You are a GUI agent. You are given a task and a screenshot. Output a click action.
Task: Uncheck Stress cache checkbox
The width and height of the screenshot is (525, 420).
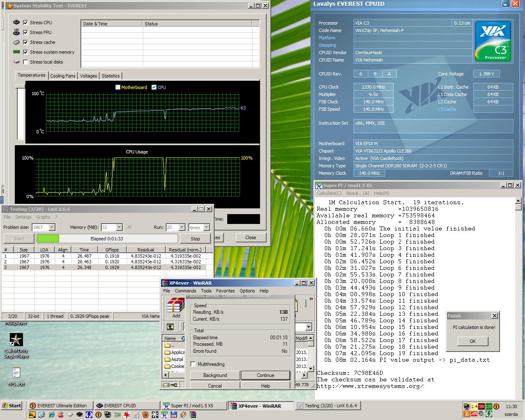pyautogui.click(x=26, y=42)
